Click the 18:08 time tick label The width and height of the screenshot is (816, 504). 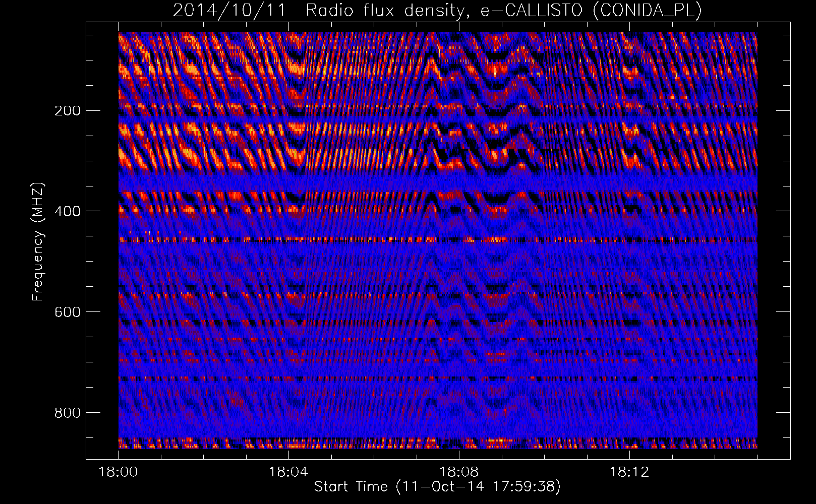tap(459, 472)
